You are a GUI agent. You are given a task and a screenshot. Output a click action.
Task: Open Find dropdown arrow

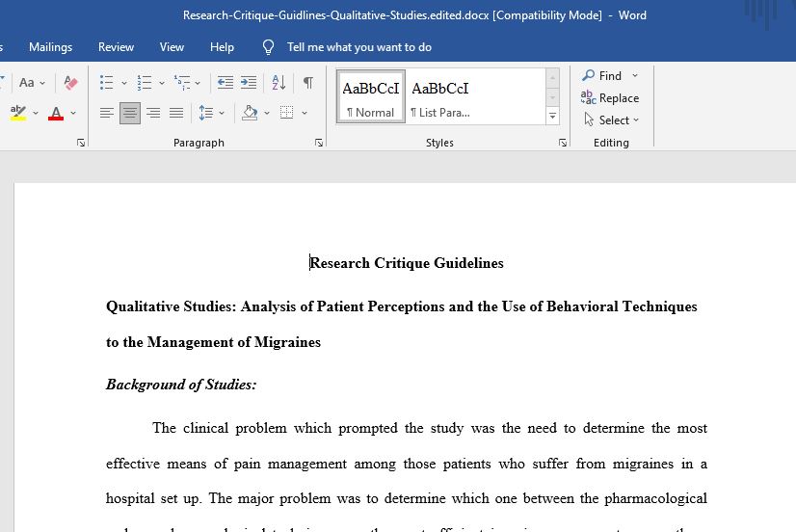635,75
